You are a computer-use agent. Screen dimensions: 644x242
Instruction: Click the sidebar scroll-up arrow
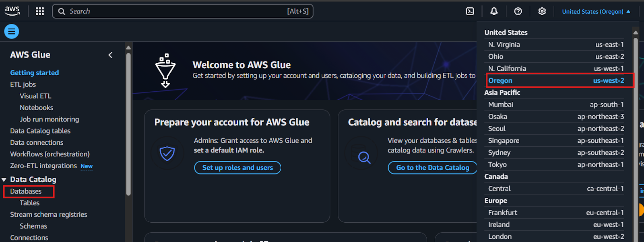[x=128, y=47]
